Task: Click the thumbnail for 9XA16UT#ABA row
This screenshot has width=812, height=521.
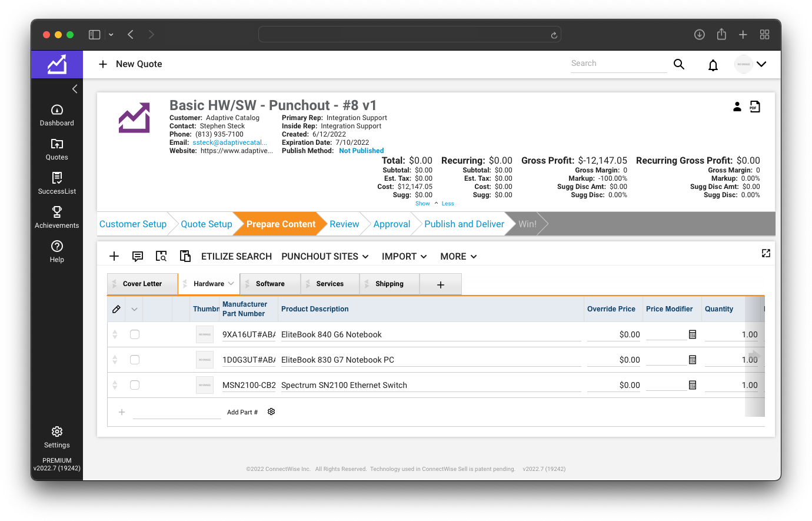Action: 205,334
